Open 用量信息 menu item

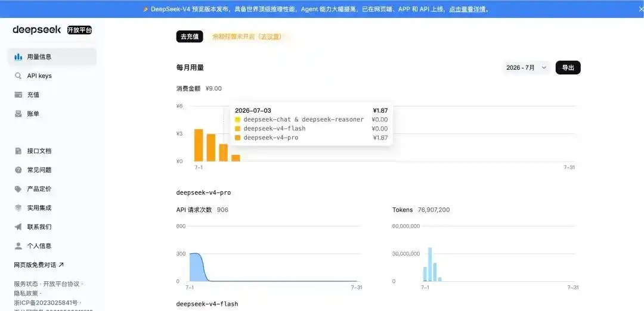pos(52,57)
